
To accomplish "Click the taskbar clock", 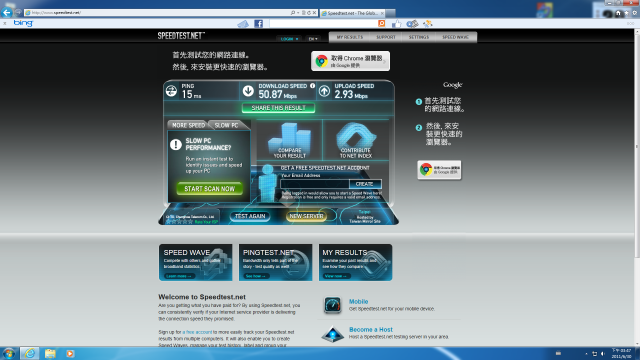I will [621, 353].
